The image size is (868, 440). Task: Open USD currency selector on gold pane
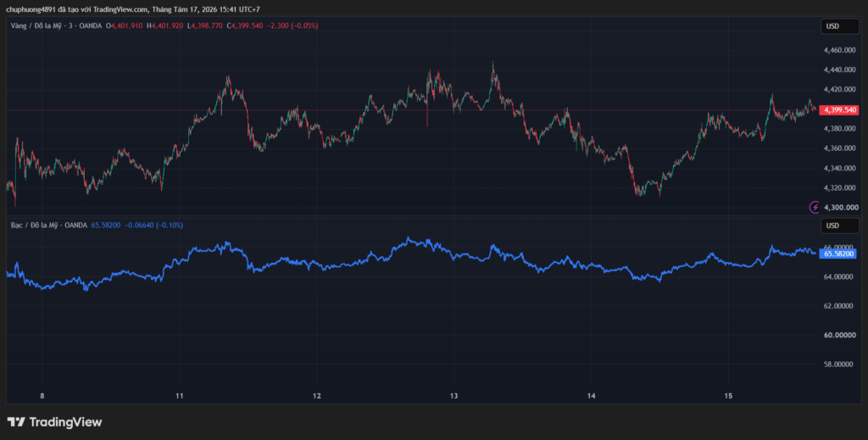(x=840, y=26)
